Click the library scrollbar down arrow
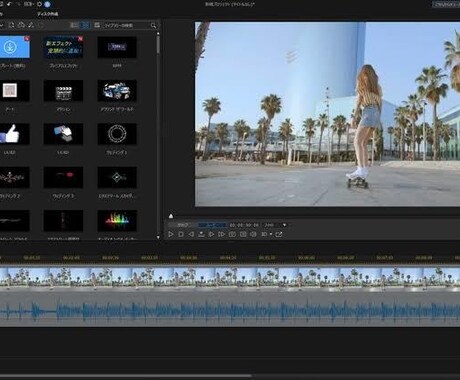Viewport: 460px width, 380px height. (x=158, y=237)
